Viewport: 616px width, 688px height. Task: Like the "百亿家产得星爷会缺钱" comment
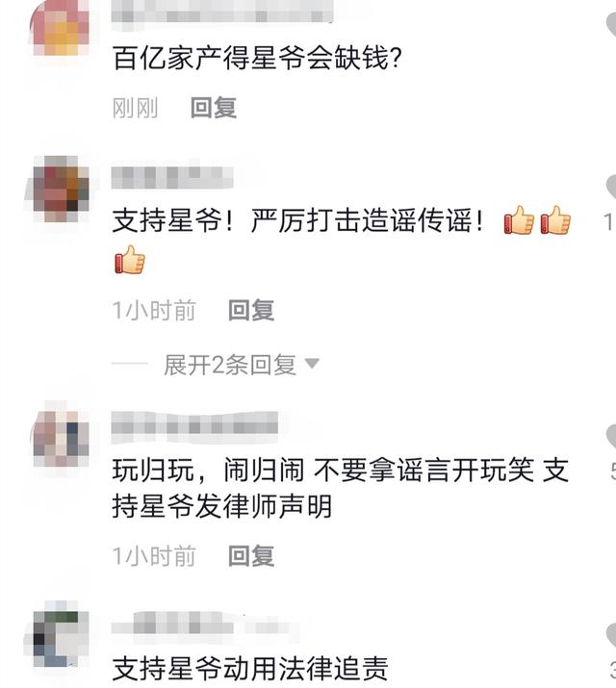point(611,24)
